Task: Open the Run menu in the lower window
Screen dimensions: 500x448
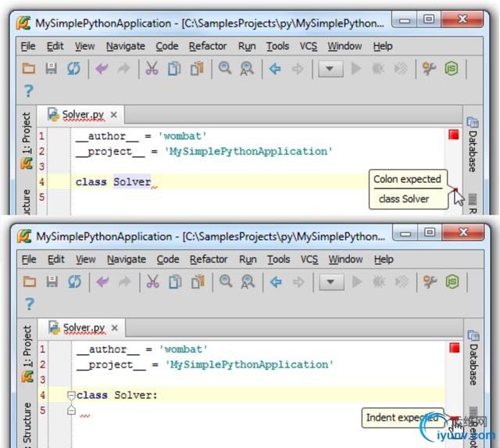Action: (x=248, y=260)
